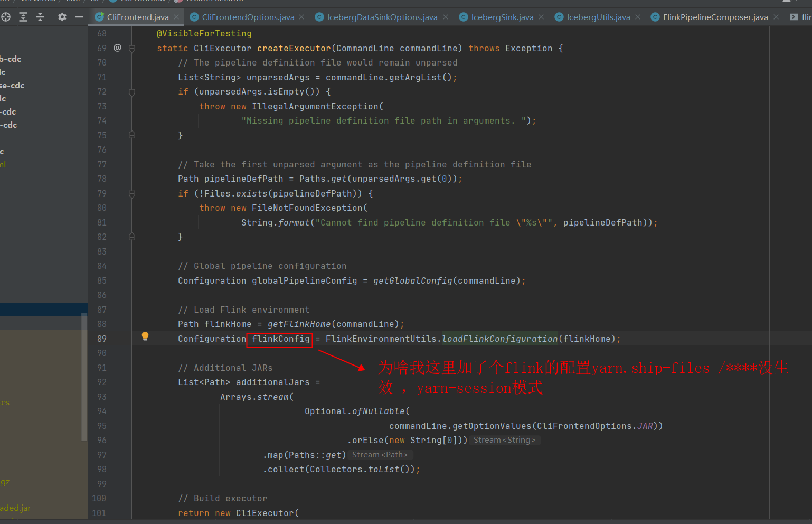The image size is (812, 524).
Task: Click Optional.ofNullable on line 94
Action: click(x=355, y=411)
